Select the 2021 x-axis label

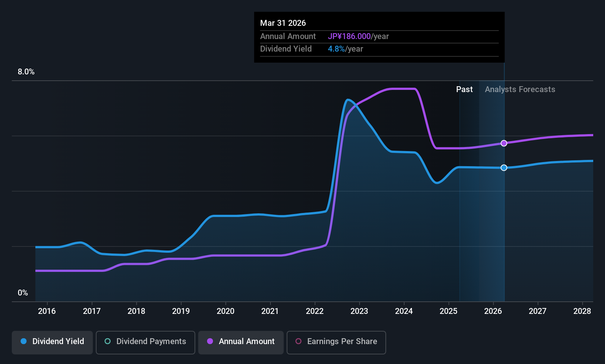pos(270,311)
